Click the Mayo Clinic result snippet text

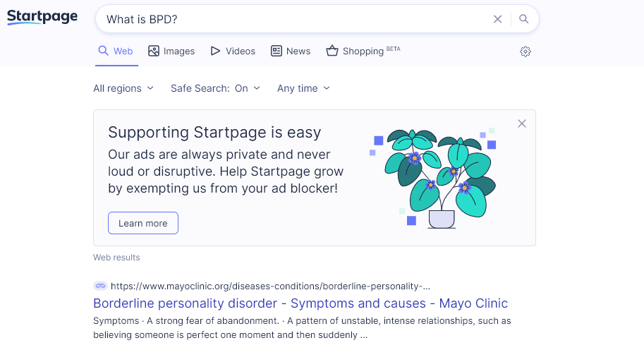click(x=302, y=328)
